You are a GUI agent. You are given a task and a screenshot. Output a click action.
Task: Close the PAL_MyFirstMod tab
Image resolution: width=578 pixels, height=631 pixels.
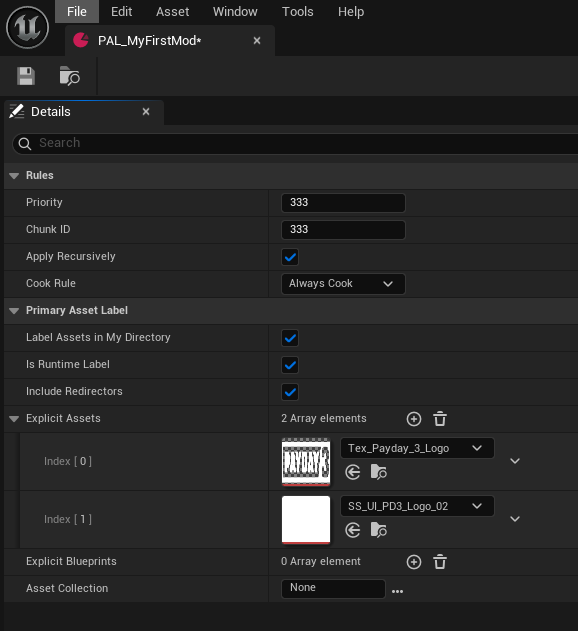click(257, 41)
